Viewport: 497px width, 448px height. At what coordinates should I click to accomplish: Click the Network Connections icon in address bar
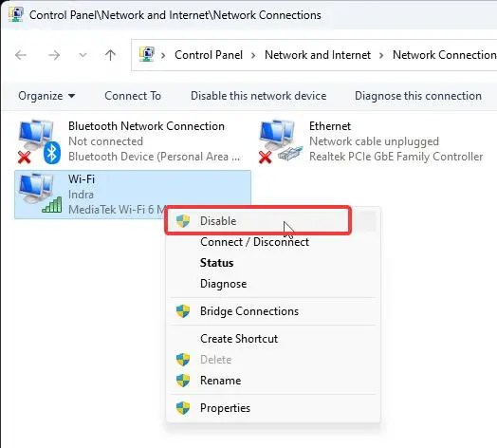(x=147, y=54)
